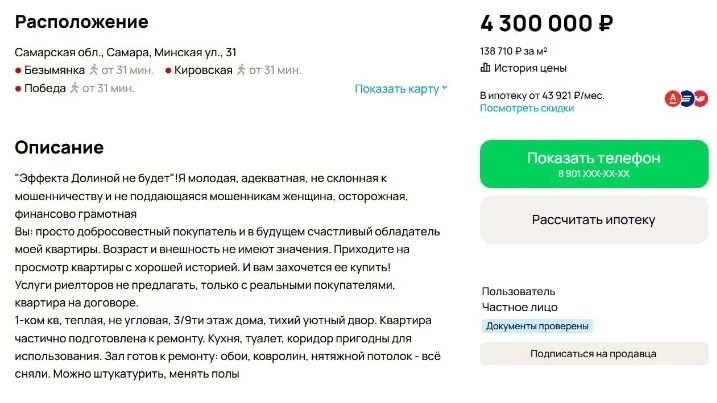Click the red Alfa-Bank logo icon
The width and height of the screenshot is (717, 403).
672,98
